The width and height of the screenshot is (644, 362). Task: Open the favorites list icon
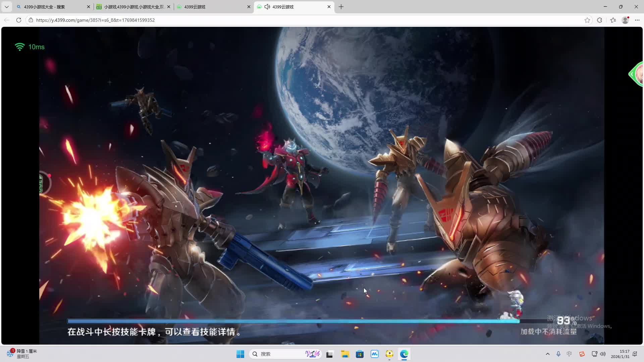(613, 20)
